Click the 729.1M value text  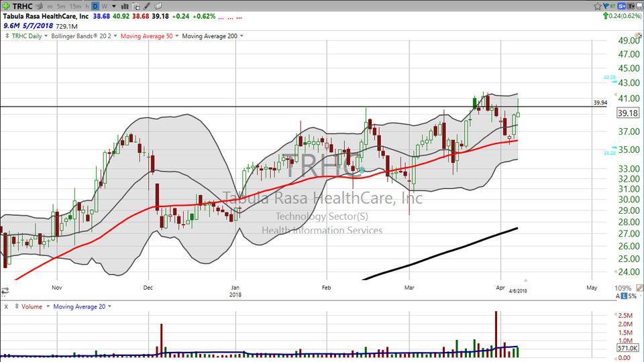point(66,26)
